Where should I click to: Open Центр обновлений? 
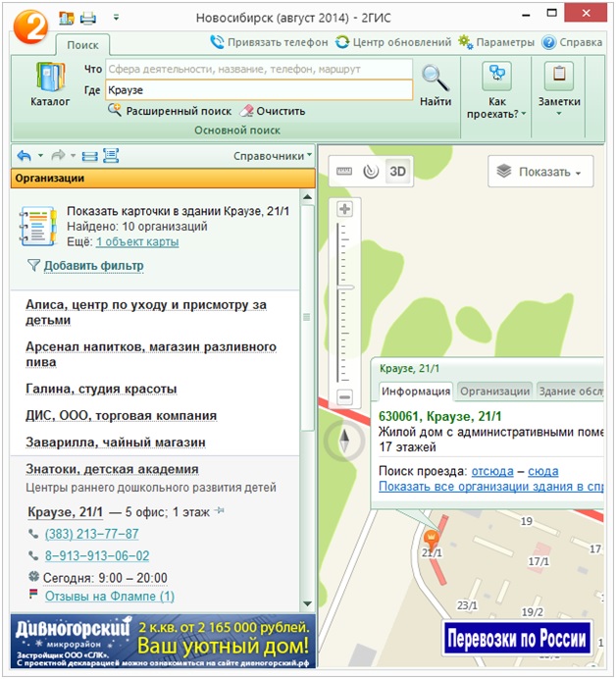(x=393, y=42)
